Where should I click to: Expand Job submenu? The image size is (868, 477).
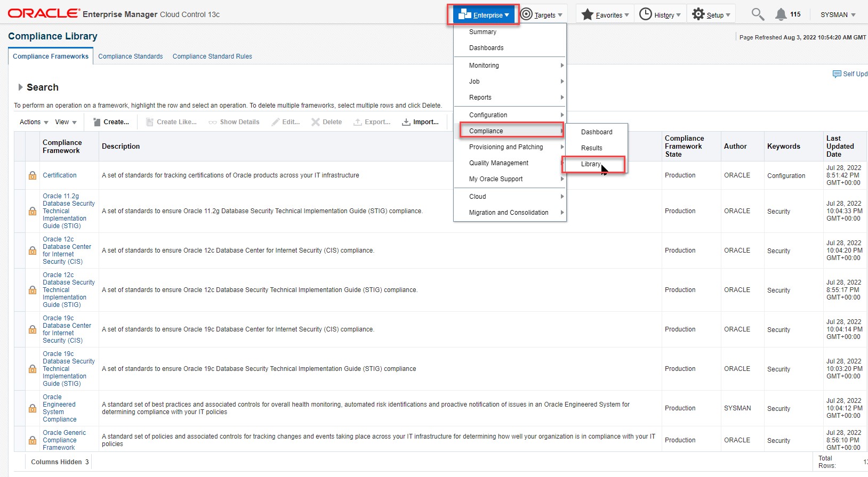click(x=510, y=82)
